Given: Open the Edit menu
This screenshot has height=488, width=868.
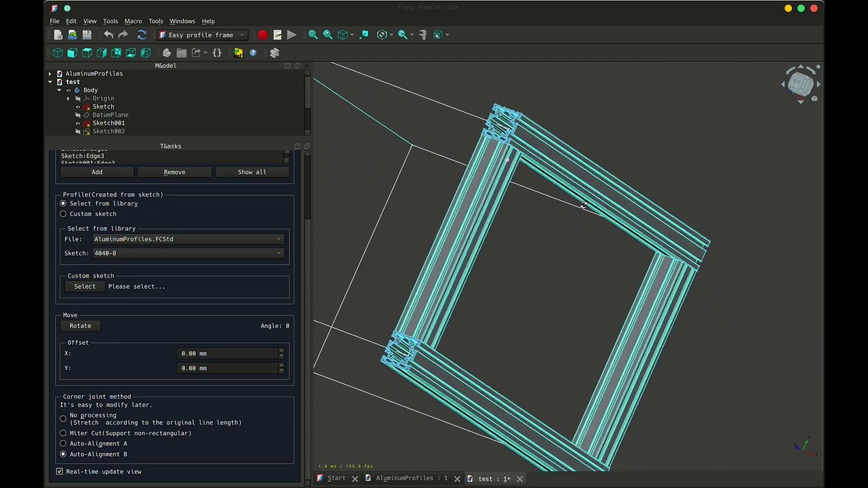Looking at the screenshot, I should 71,21.
